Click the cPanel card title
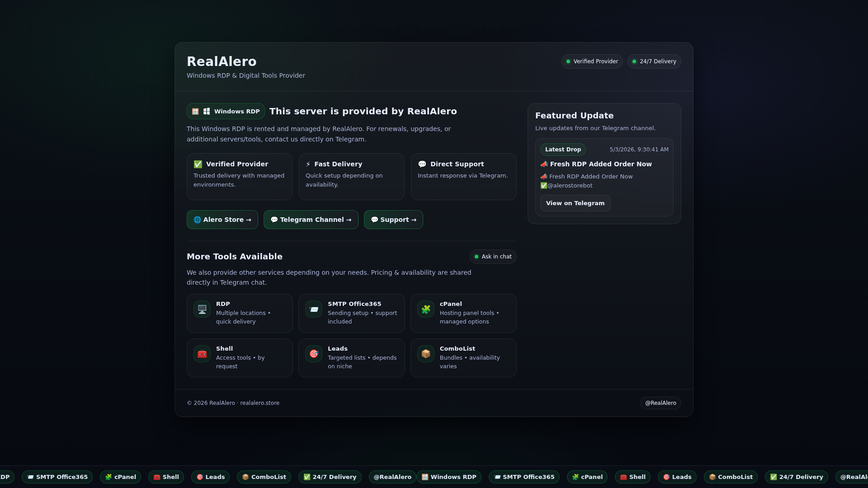 pos(451,304)
